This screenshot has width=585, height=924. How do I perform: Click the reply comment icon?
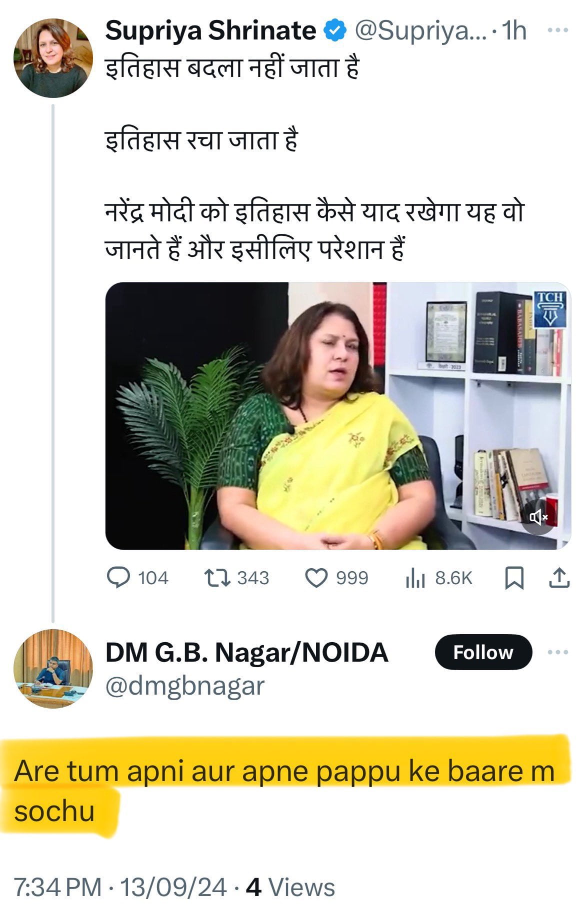click(x=118, y=578)
